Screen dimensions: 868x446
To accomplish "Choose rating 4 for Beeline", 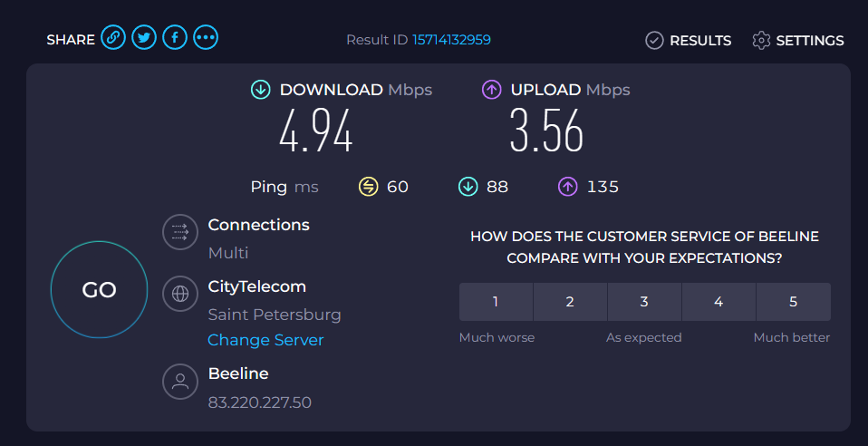I will pyautogui.click(x=719, y=302).
